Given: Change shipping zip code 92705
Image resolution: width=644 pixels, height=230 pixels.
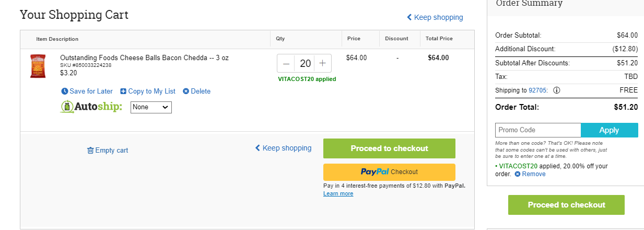Looking at the screenshot, I should (x=537, y=90).
